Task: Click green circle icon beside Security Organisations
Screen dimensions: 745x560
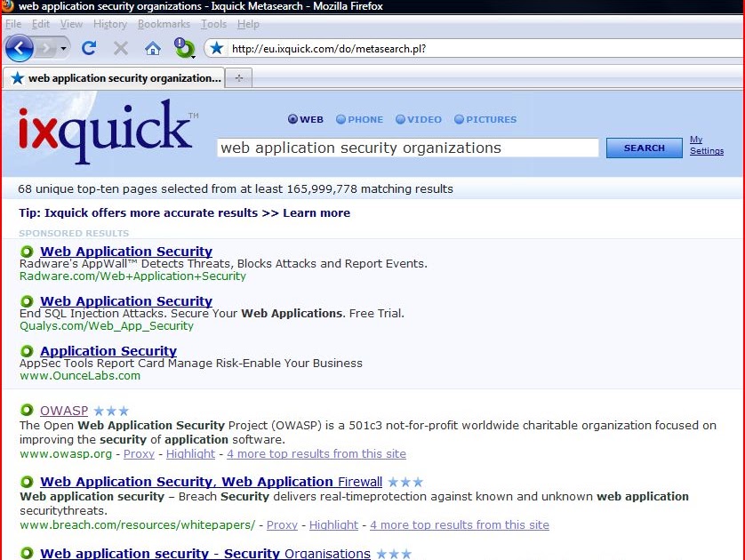Action: (x=27, y=553)
